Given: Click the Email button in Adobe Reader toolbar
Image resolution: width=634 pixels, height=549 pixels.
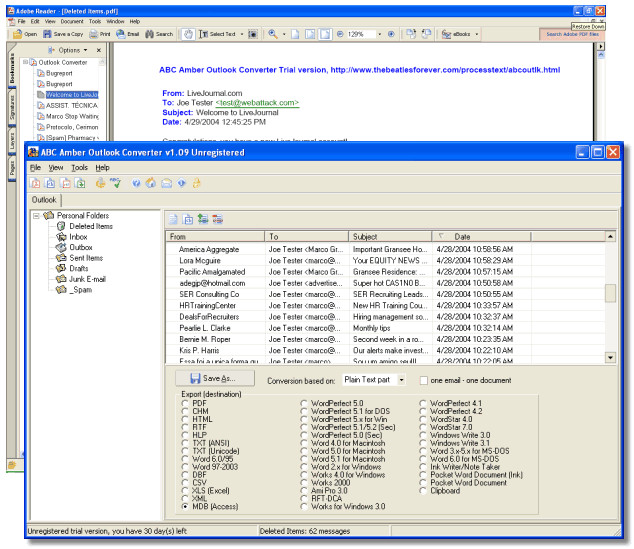Looking at the screenshot, I should 127,34.
